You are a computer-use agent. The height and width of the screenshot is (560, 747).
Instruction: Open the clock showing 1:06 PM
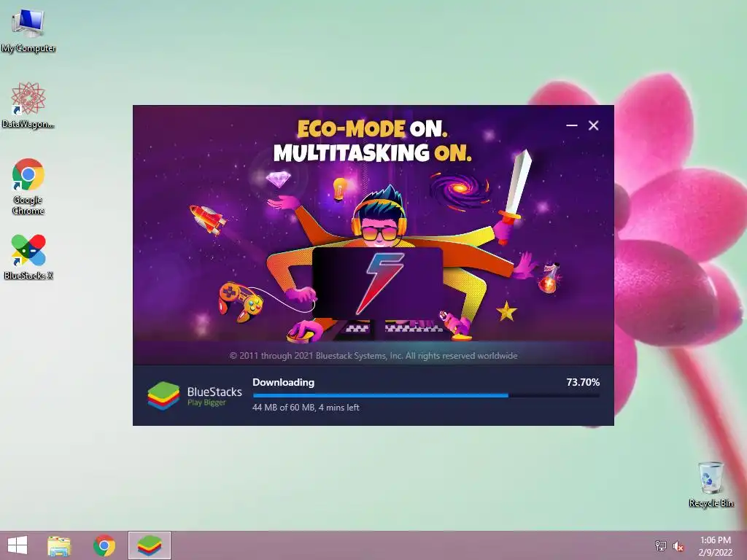tap(715, 545)
